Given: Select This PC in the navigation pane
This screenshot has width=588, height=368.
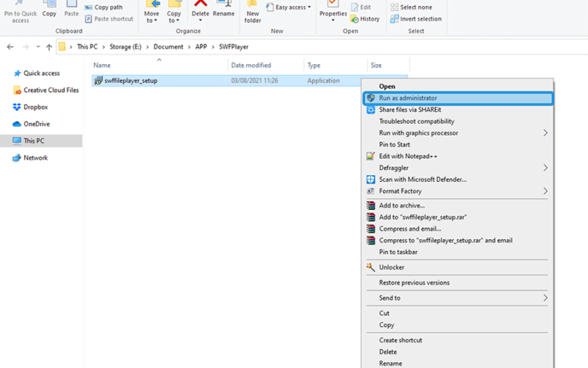Looking at the screenshot, I should click(x=42, y=141).
